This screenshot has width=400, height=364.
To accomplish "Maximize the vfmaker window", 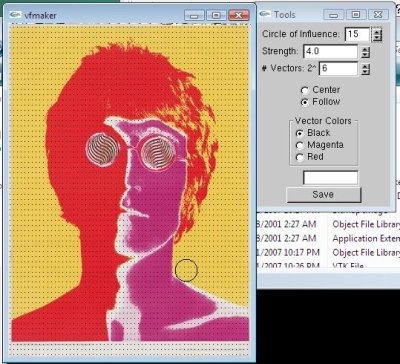I will [216, 15].
